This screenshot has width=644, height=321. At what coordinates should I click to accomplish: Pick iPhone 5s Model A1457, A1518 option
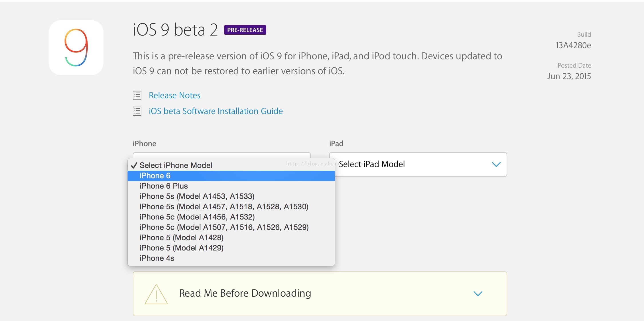tap(231, 207)
